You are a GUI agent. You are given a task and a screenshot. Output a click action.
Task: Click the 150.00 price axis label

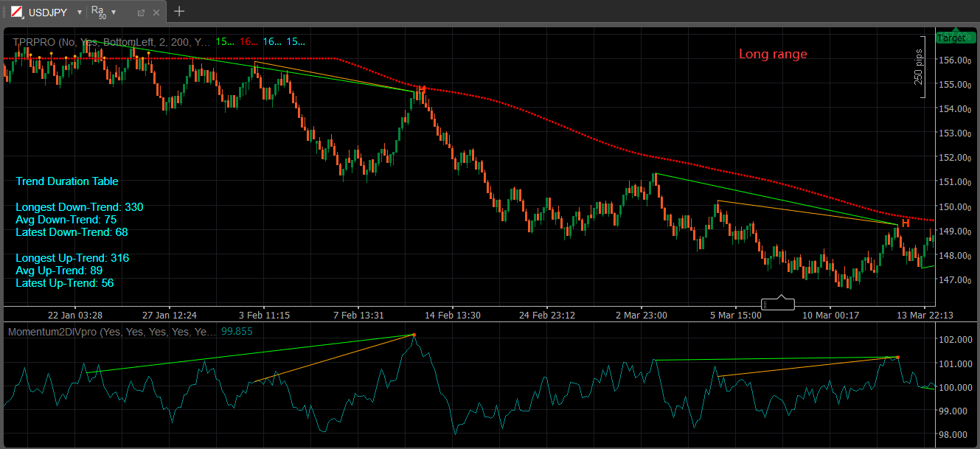956,206
